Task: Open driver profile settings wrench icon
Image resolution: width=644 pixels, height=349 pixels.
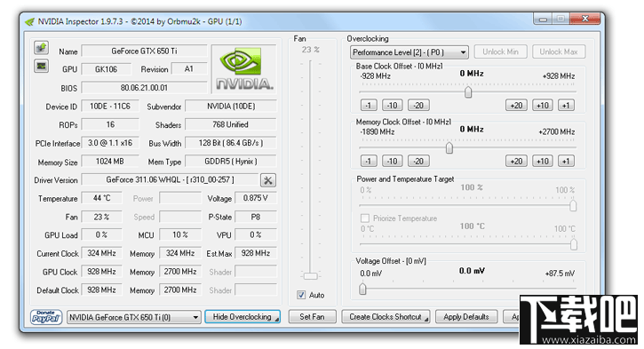Action: tap(267, 180)
